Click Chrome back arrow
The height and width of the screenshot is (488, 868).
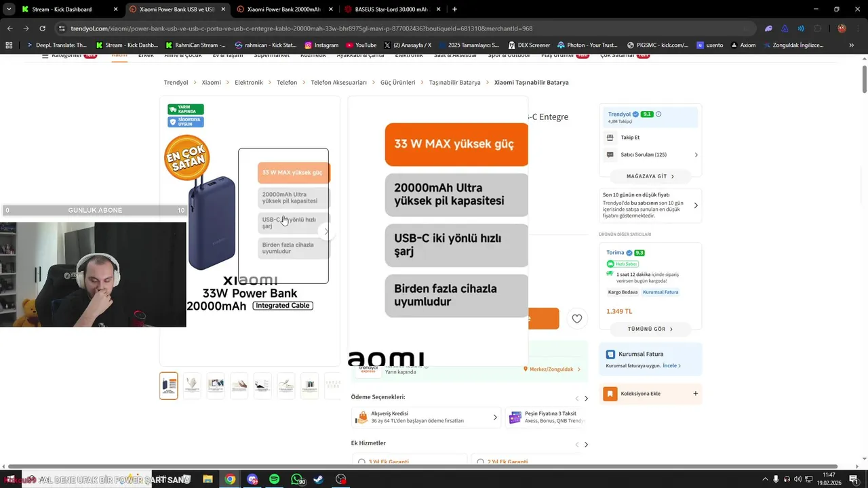coord(9,28)
